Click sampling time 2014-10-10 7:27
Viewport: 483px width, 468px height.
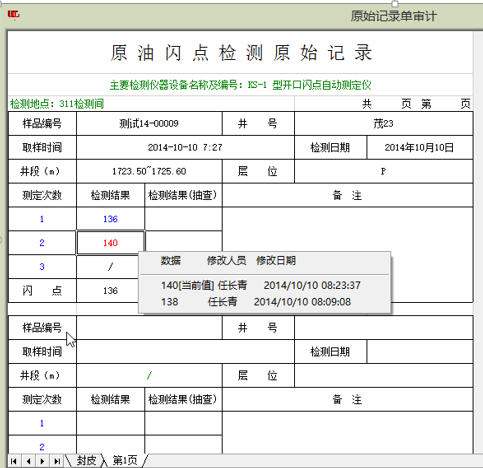tap(185, 147)
